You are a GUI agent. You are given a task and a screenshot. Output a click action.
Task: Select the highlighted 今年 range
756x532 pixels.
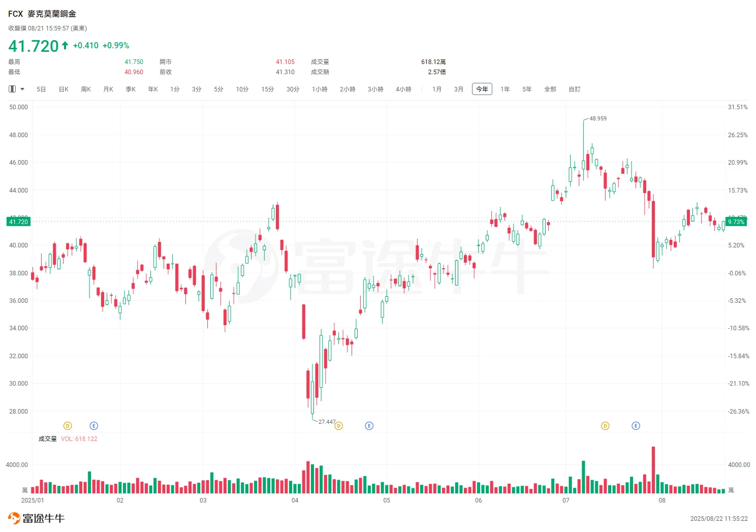click(x=482, y=89)
